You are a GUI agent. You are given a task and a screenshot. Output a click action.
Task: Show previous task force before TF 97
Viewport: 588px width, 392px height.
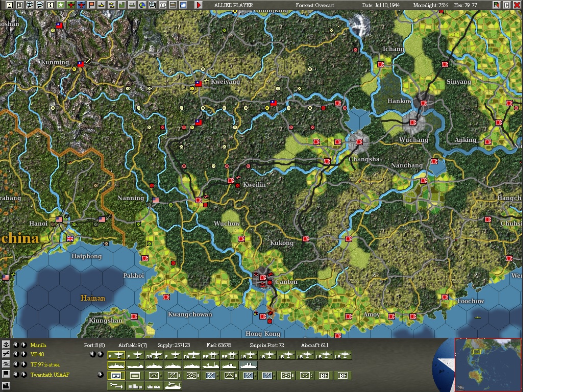16,364
